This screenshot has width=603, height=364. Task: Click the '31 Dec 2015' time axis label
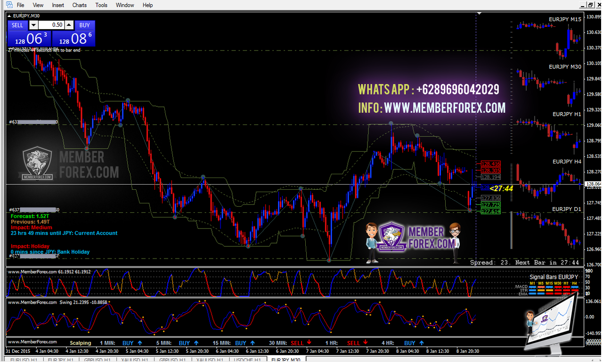coord(18,351)
